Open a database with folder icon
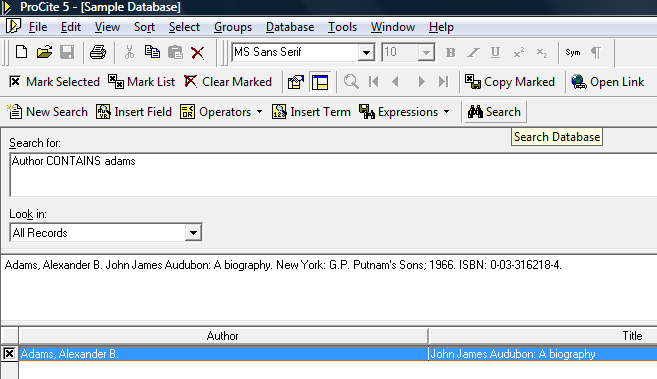Image resolution: width=657 pixels, height=379 pixels. pos(44,52)
